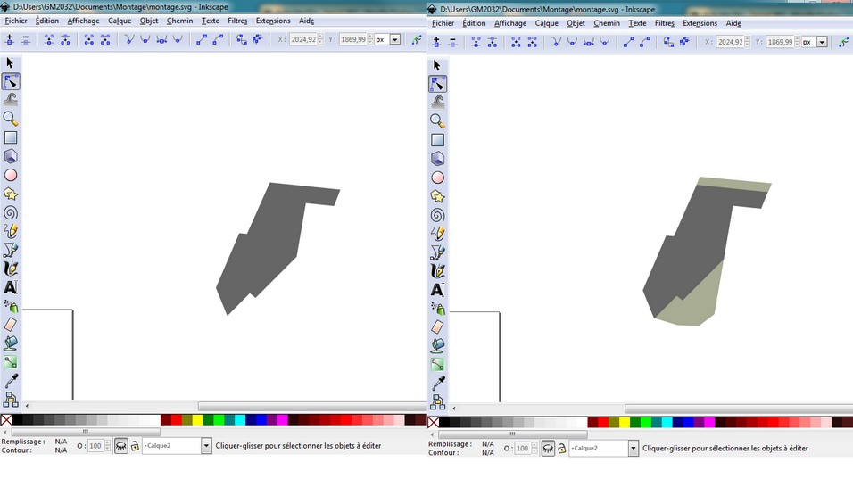Open Édition menu in left window
Image resolution: width=853 pixels, height=504 pixels.
[x=46, y=21]
